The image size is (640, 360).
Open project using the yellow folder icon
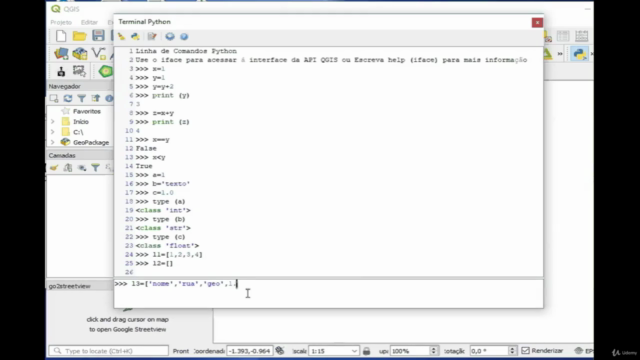[x=80, y=36]
